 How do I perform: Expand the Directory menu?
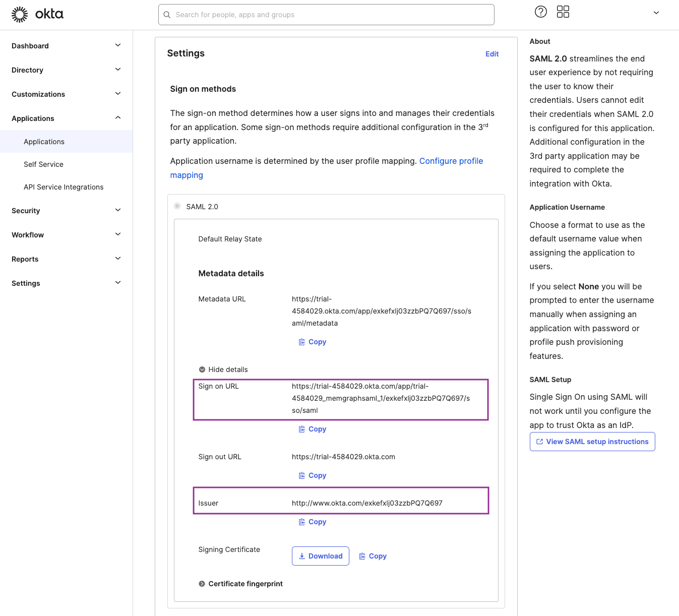click(66, 70)
